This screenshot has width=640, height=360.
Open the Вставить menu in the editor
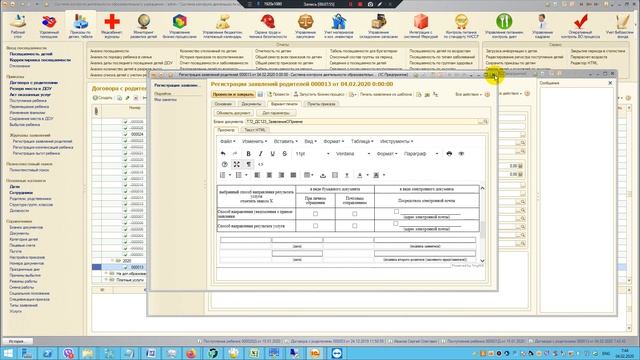click(285, 141)
